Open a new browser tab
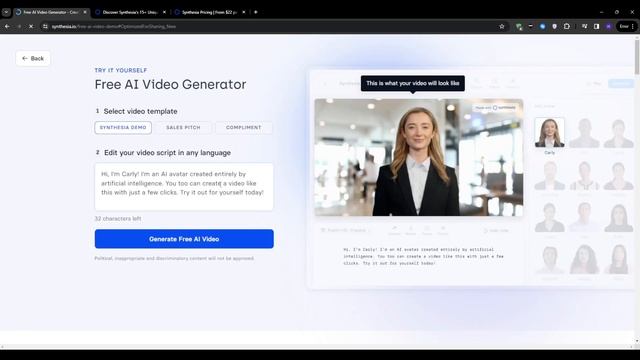The height and width of the screenshot is (360, 640). 256,12
